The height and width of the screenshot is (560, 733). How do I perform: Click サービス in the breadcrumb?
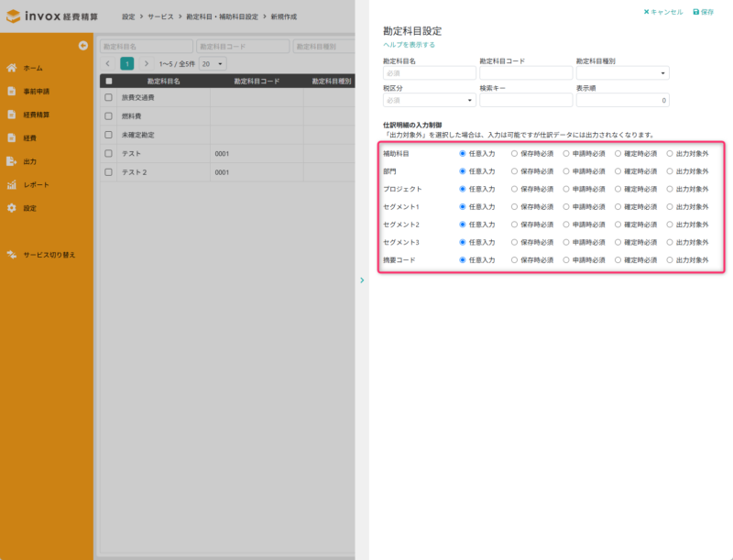[x=162, y=17]
